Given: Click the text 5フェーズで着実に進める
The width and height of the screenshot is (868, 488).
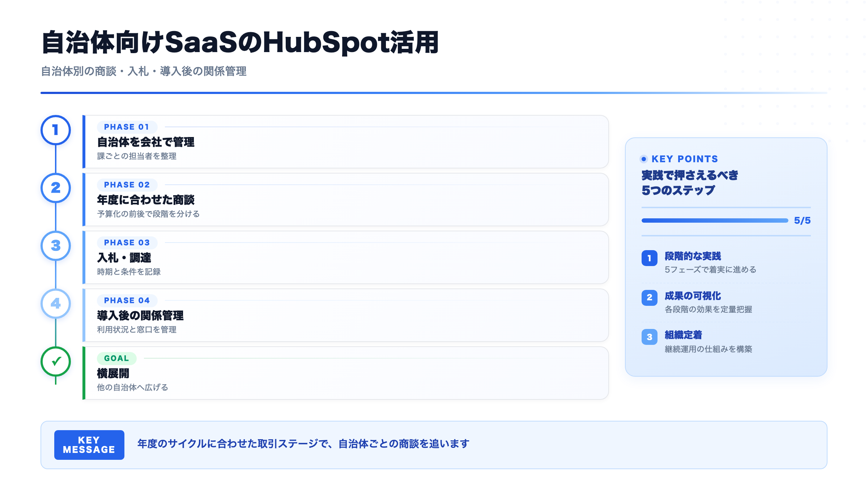Looking at the screenshot, I should [x=710, y=270].
